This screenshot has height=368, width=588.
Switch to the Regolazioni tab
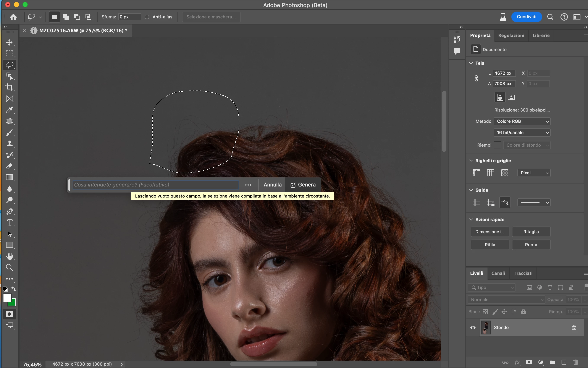click(511, 36)
